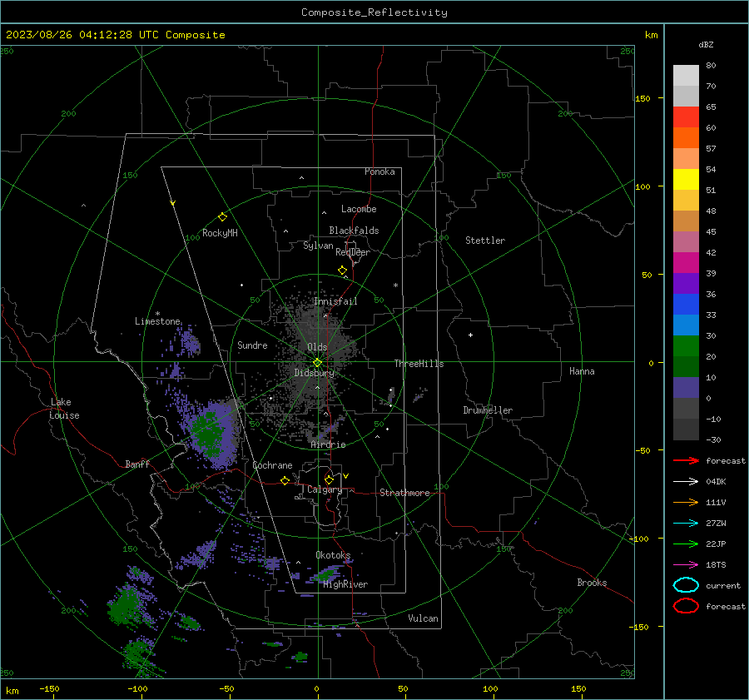Click the green 22JP arrow icon

tap(686, 544)
